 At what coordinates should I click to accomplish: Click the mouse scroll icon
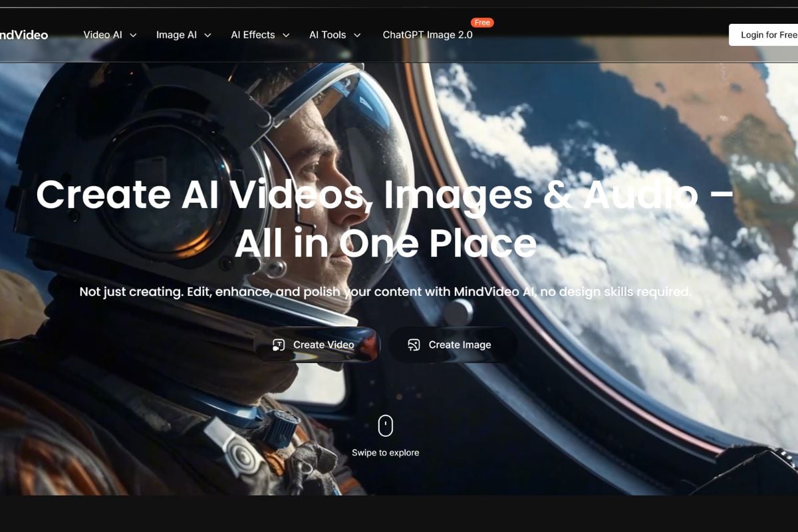pos(386,426)
